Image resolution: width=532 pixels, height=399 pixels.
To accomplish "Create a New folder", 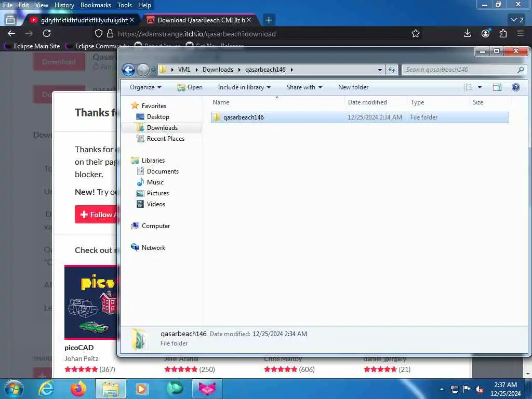I will tap(353, 87).
